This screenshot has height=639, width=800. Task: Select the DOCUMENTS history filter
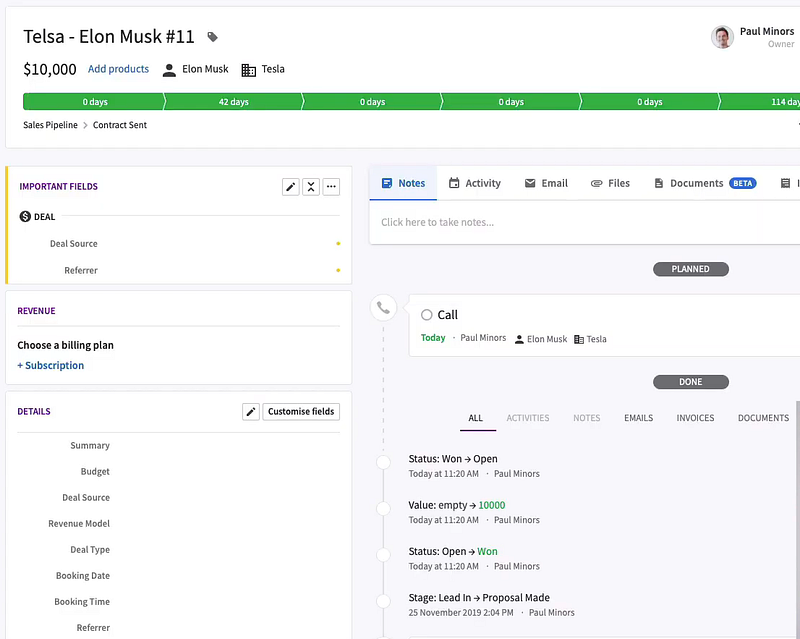(x=763, y=418)
